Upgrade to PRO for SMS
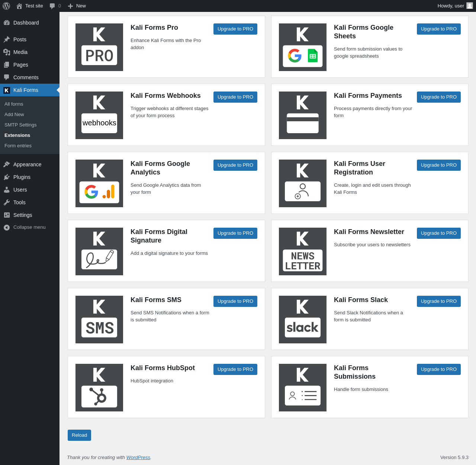The width and height of the screenshot is (476, 465). click(x=235, y=301)
